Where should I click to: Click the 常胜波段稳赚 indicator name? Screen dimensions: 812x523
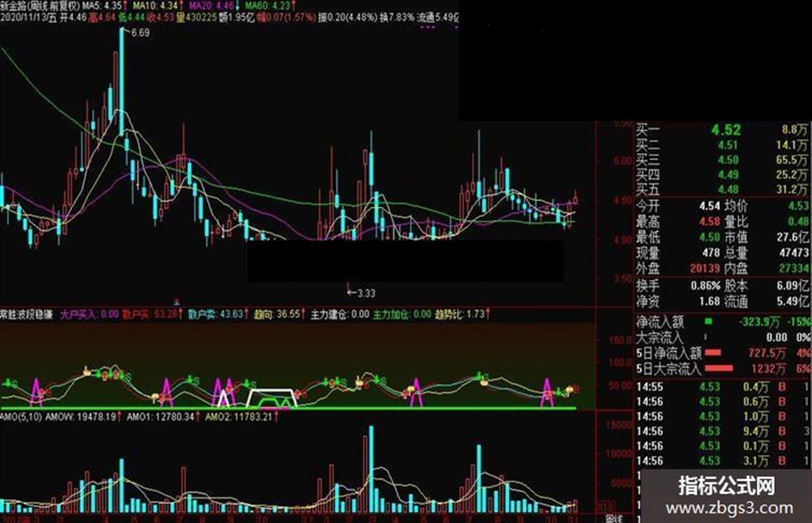point(27,314)
